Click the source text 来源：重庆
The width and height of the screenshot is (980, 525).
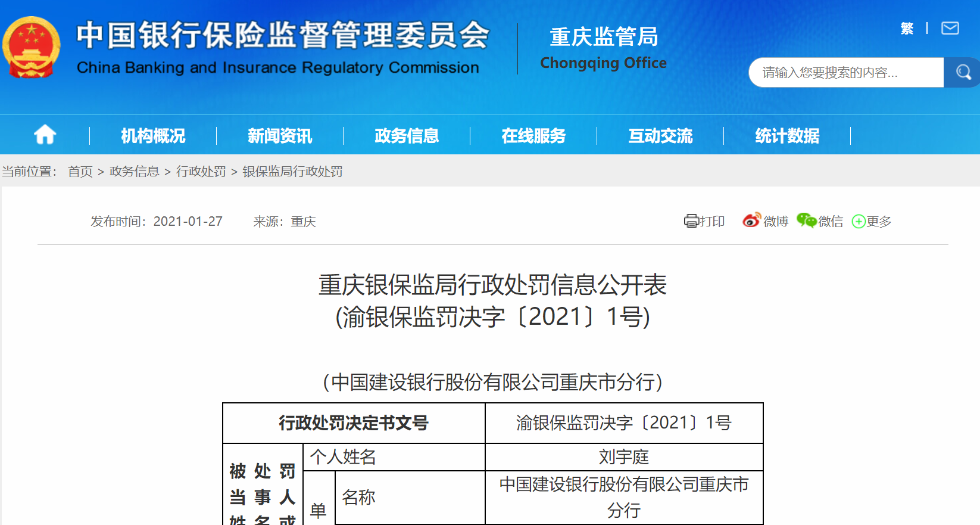tap(285, 222)
